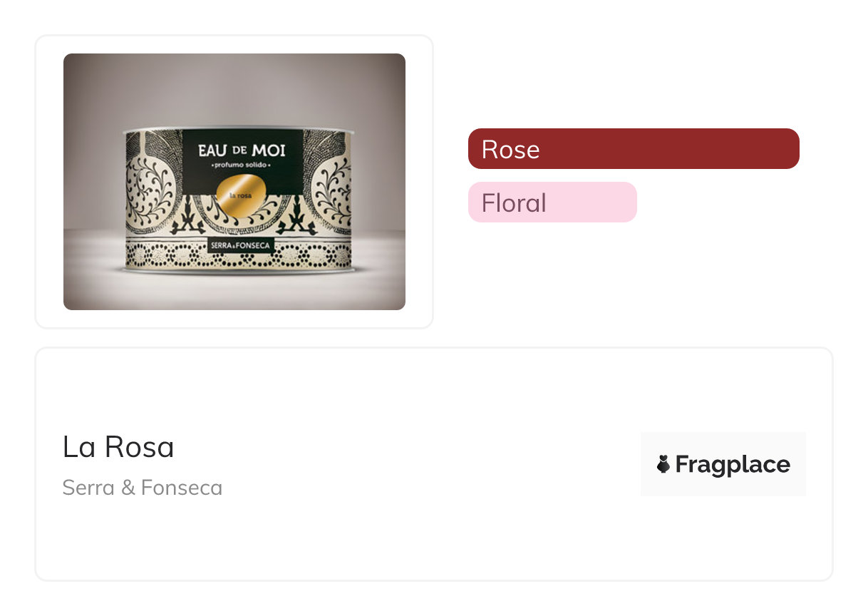Click the SERRA & FONSECA label on tin
The height and width of the screenshot is (616, 868).
238,246
